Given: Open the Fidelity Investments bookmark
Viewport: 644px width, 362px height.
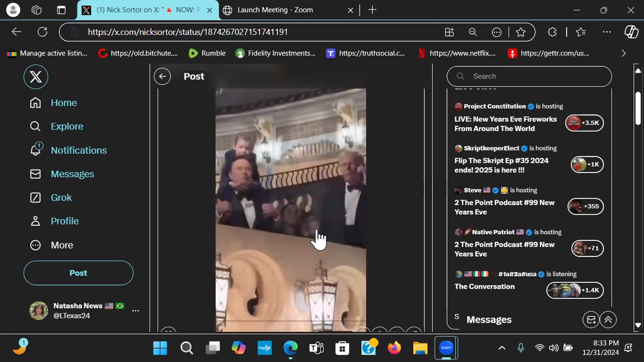Looking at the screenshot, I should click(x=276, y=53).
